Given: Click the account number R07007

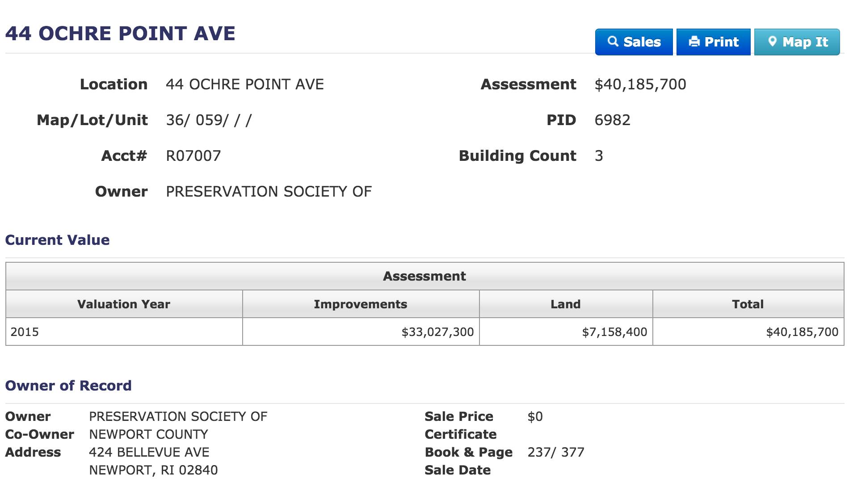Looking at the screenshot, I should 193,156.
